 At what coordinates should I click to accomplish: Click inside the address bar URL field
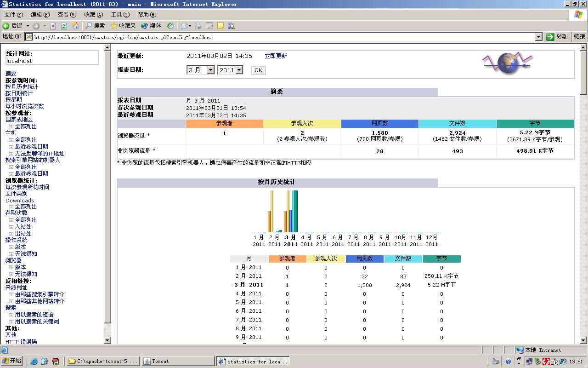click(x=184, y=37)
